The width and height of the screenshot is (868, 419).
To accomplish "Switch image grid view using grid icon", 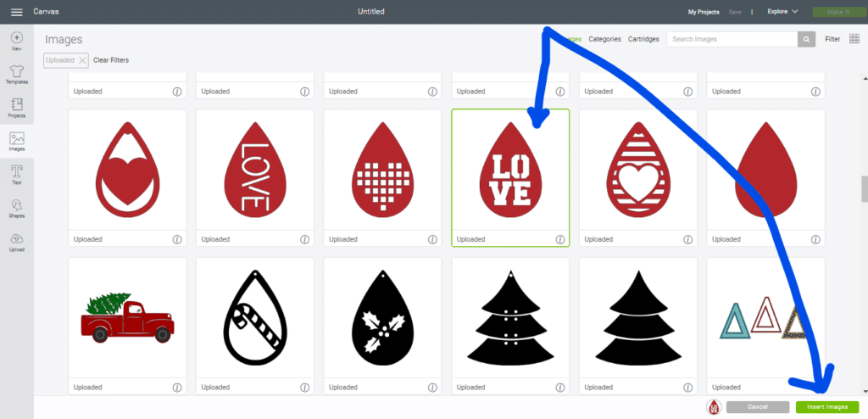I will tap(854, 39).
